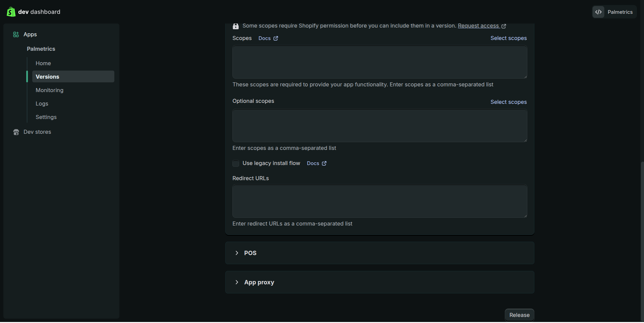Click the page vertical scrollbar
This screenshot has height=323, width=644.
(x=642, y=235)
